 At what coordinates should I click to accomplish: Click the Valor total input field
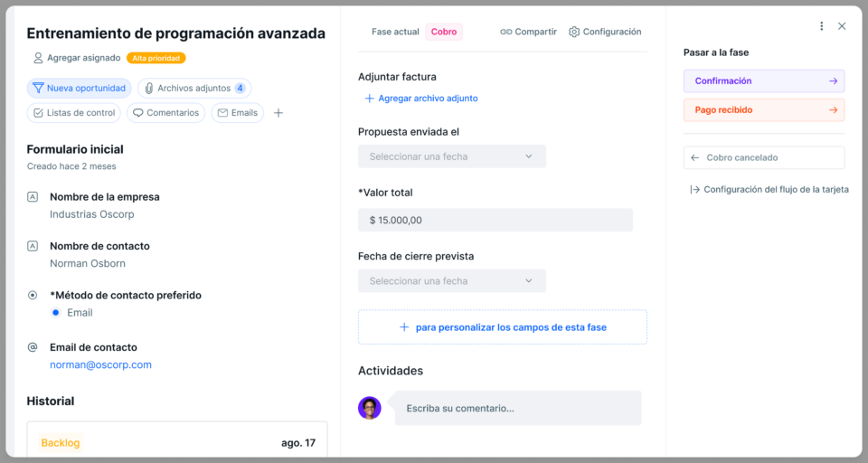click(x=495, y=220)
